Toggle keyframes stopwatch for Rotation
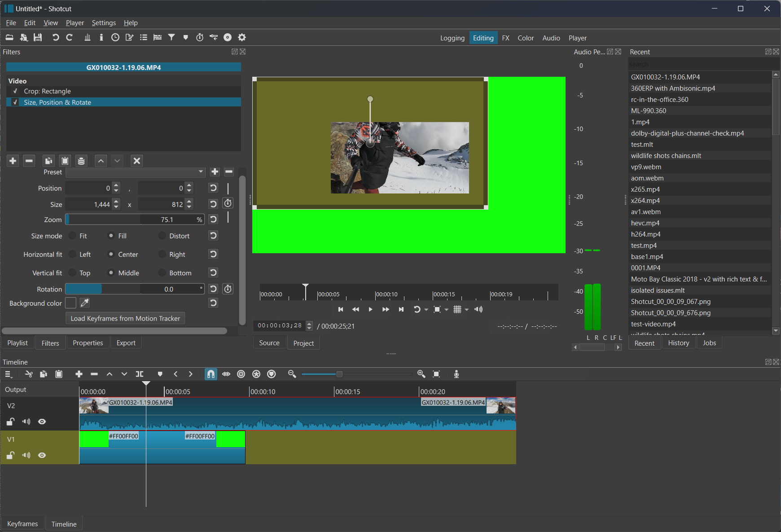Screen dimensions: 781x532 [228, 289]
